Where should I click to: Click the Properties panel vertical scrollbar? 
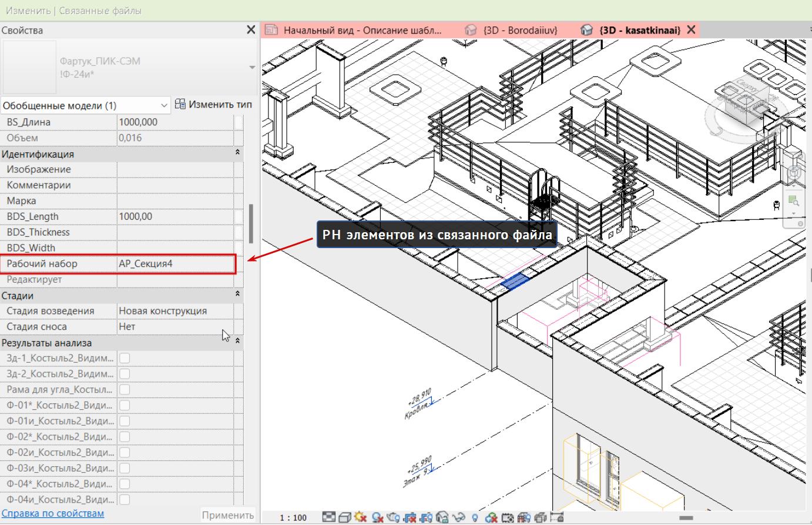251,223
